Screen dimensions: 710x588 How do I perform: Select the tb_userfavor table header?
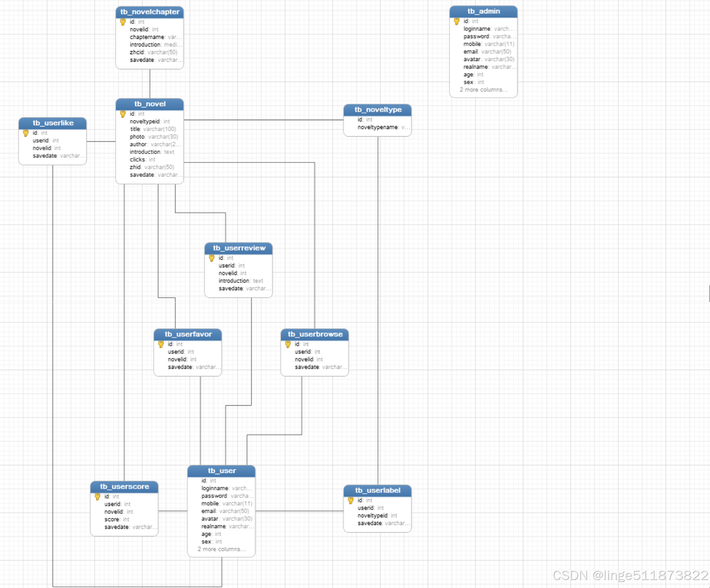pos(188,334)
